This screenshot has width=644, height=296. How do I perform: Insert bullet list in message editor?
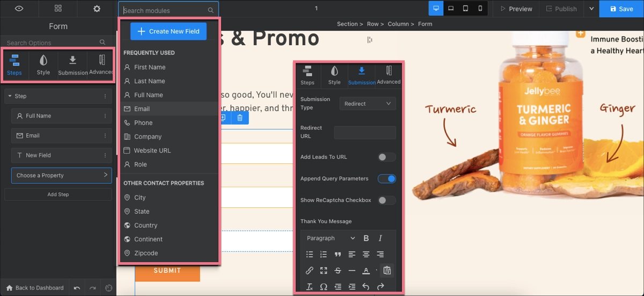coord(310,254)
